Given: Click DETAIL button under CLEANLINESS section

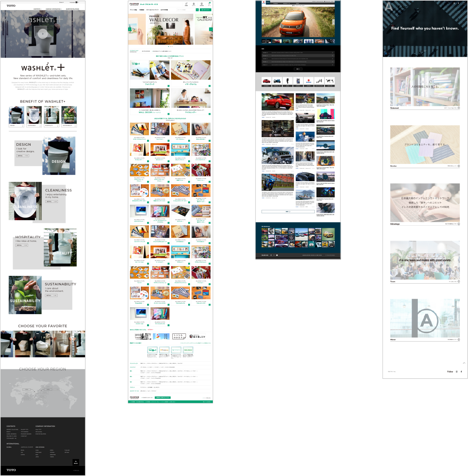Looking at the screenshot, I should 51,201.
